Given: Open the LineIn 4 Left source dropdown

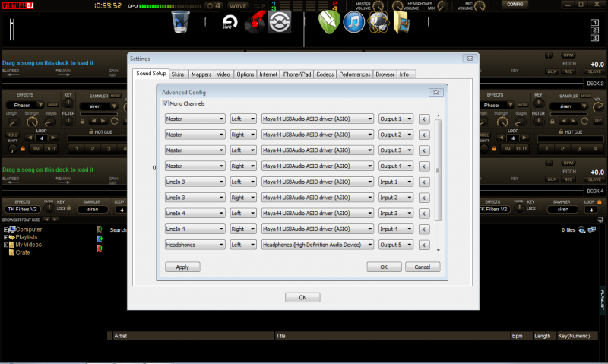Looking at the screenshot, I should pyautogui.click(x=195, y=214).
